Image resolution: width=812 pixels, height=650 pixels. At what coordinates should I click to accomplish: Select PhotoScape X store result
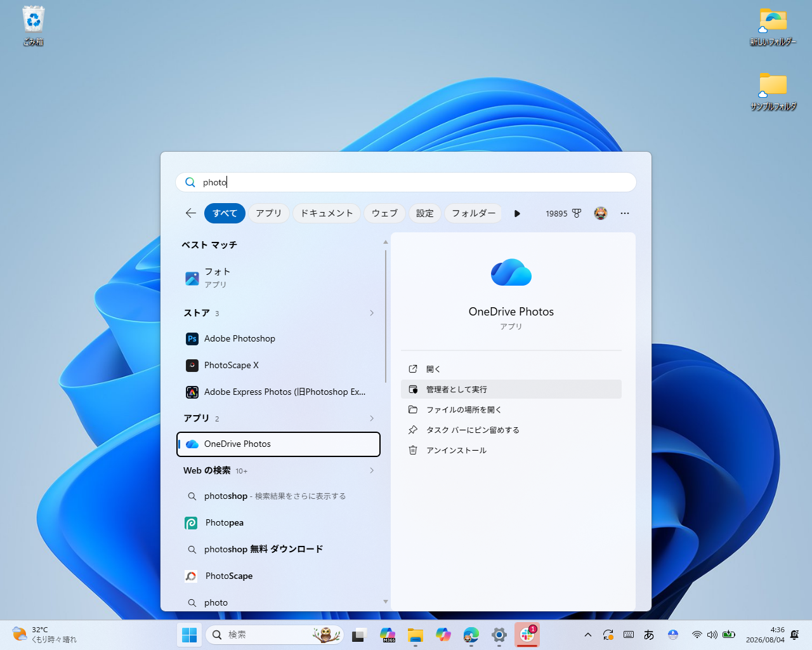click(278, 366)
